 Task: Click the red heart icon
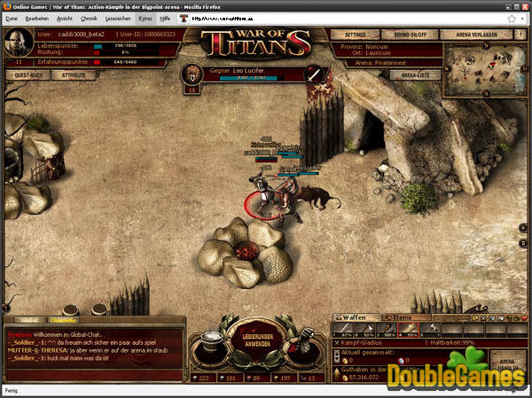(x=525, y=318)
